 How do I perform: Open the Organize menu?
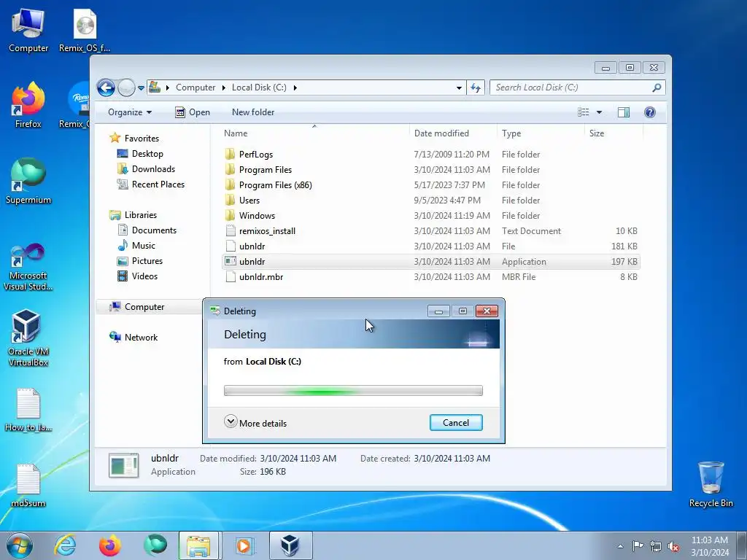point(130,112)
